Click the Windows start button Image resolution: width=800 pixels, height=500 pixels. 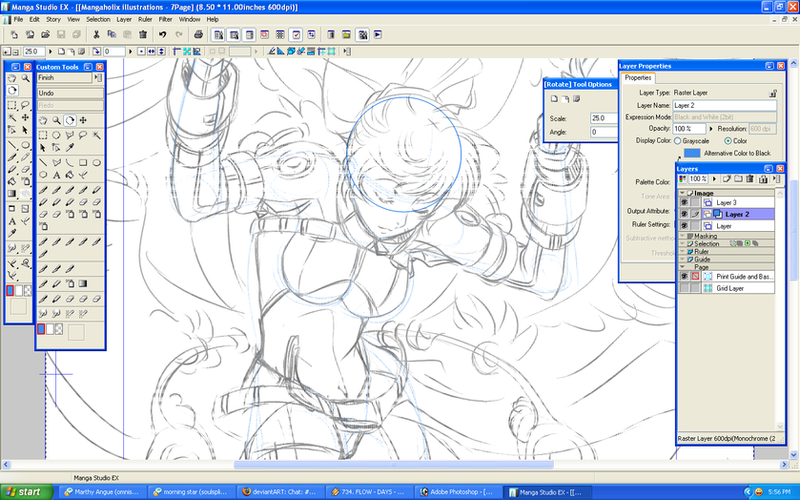click(x=27, y=492)
